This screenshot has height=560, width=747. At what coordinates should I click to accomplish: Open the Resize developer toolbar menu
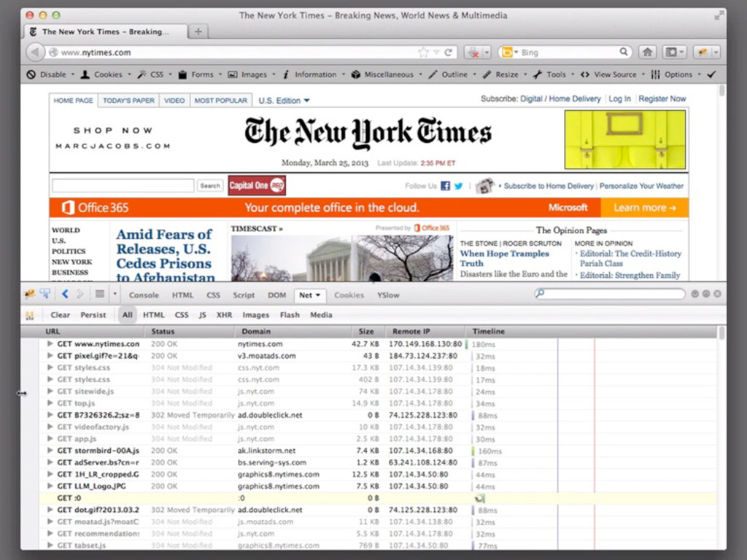pos(505,74)
